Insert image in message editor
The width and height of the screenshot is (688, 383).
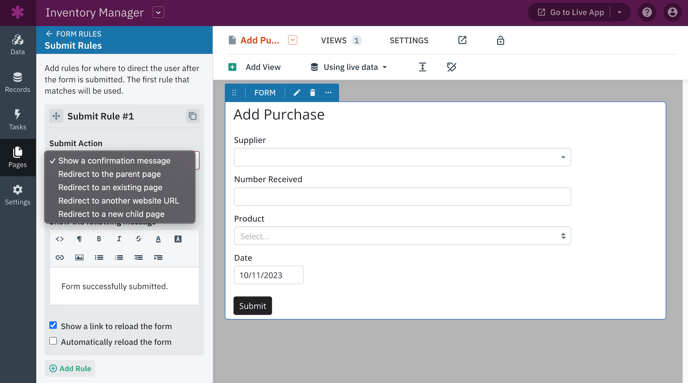pyautogui.click(x=79, y=258)
